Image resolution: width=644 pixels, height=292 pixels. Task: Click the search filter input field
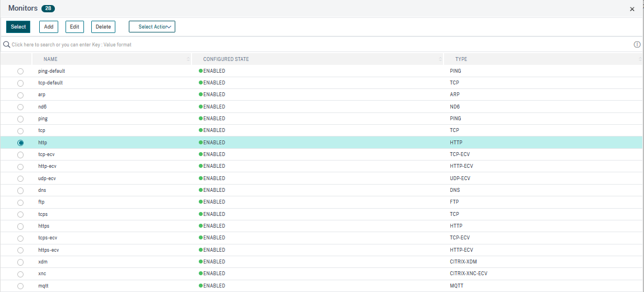pos(280,44)
